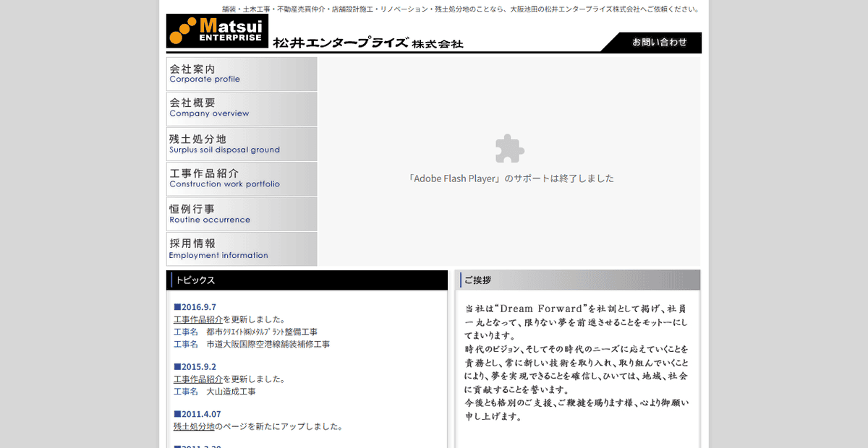Click the 工事名 大山造成工事 entry
Viewport: 868px width, 448px height.
224,391
